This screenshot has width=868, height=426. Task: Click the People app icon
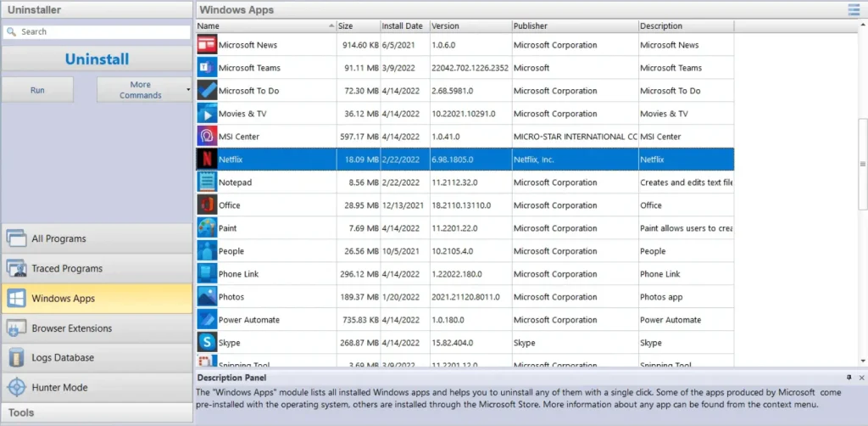pos(207,251)
